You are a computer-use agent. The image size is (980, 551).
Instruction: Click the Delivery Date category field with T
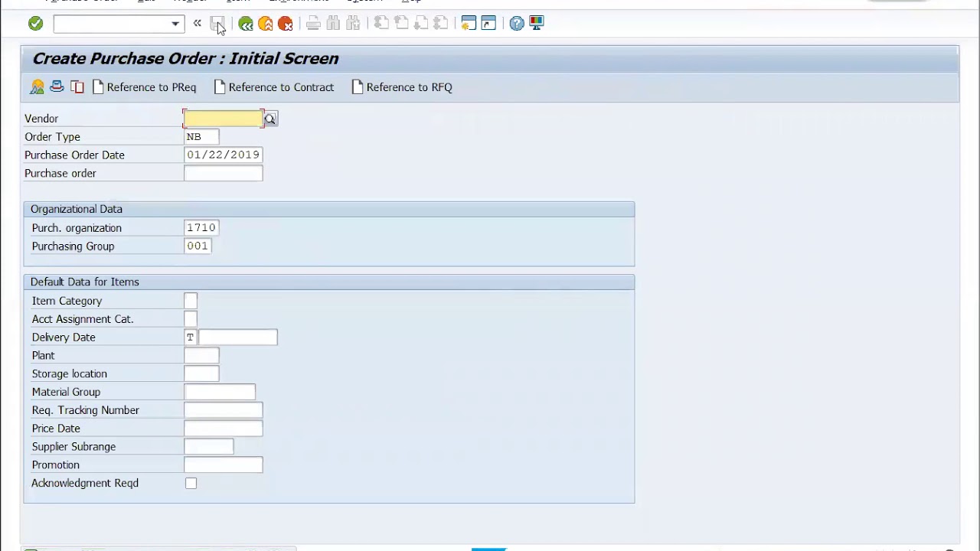tap(191, 337)
